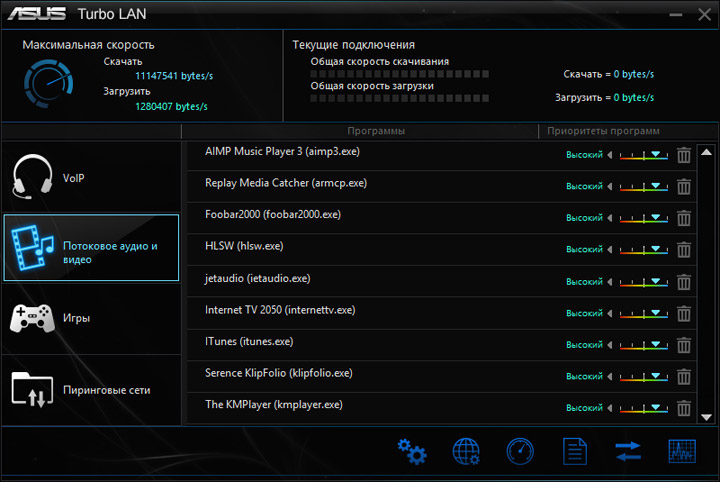Select Replay Media Catcher (armcp.exe) row
This screenshot has width=720, height=482.
coord(442,187)
